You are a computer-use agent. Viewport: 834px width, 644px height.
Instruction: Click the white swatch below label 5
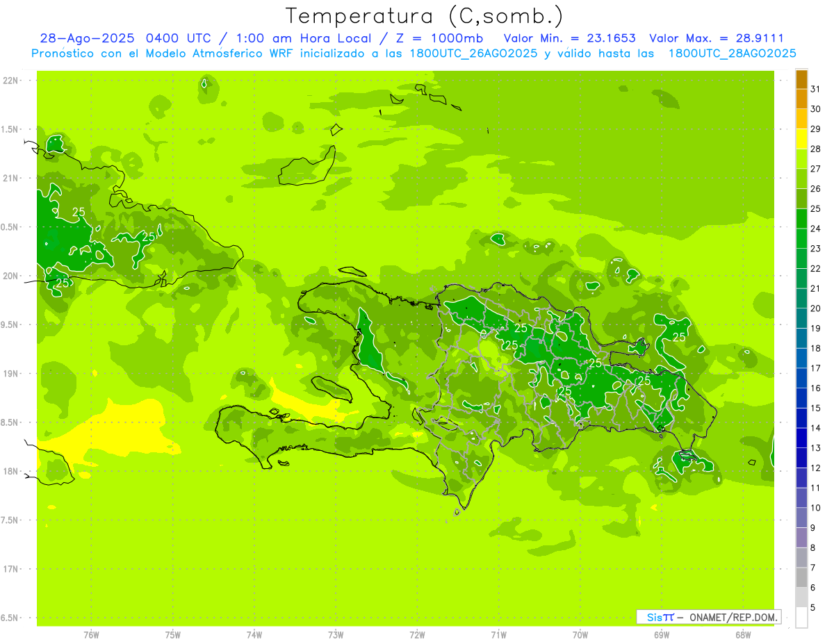coord(802,618)
